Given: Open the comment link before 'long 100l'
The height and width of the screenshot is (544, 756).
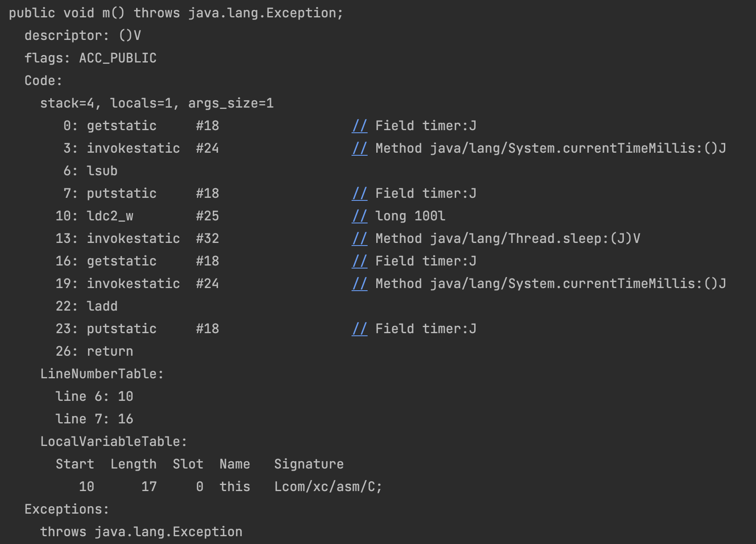Looking at the screenshot, I should (359, 216).
